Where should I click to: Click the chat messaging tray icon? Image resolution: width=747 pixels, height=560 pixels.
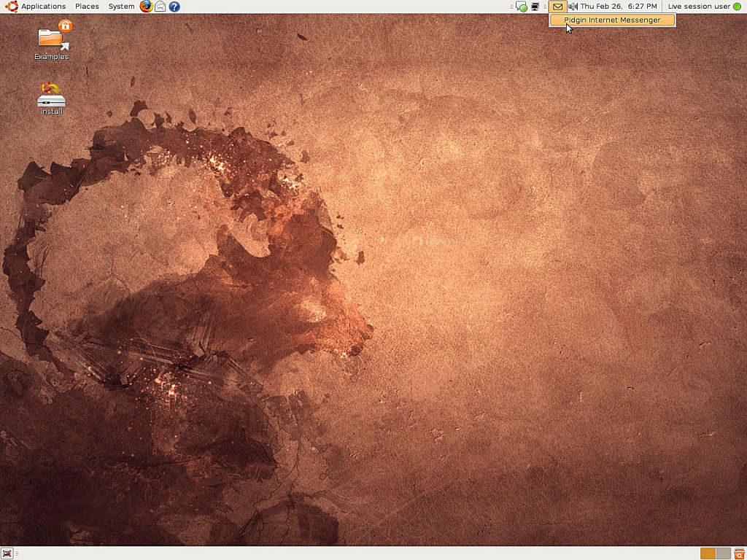click(x=520, y=7)
